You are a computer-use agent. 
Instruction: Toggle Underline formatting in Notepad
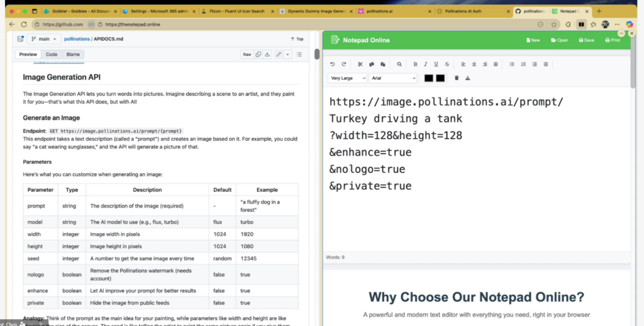(x=436, y=64)
